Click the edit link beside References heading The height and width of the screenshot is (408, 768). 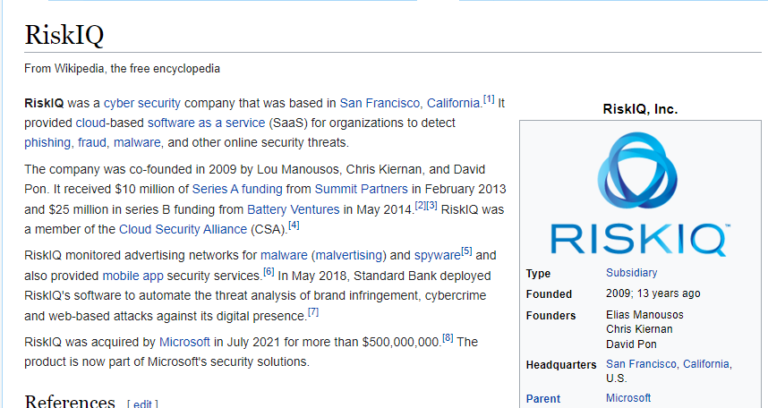(142, 403)
